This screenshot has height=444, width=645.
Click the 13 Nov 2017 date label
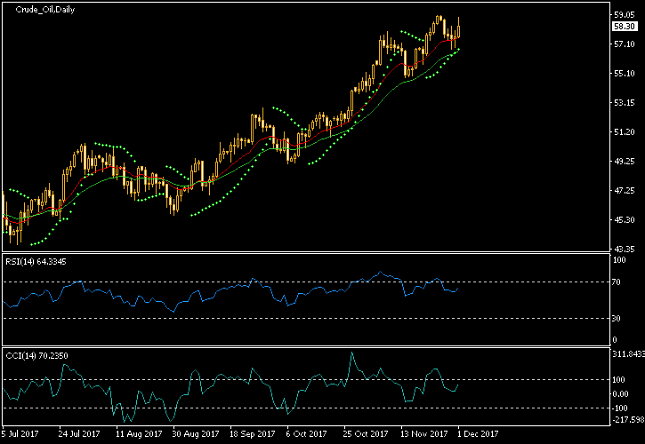424,434
